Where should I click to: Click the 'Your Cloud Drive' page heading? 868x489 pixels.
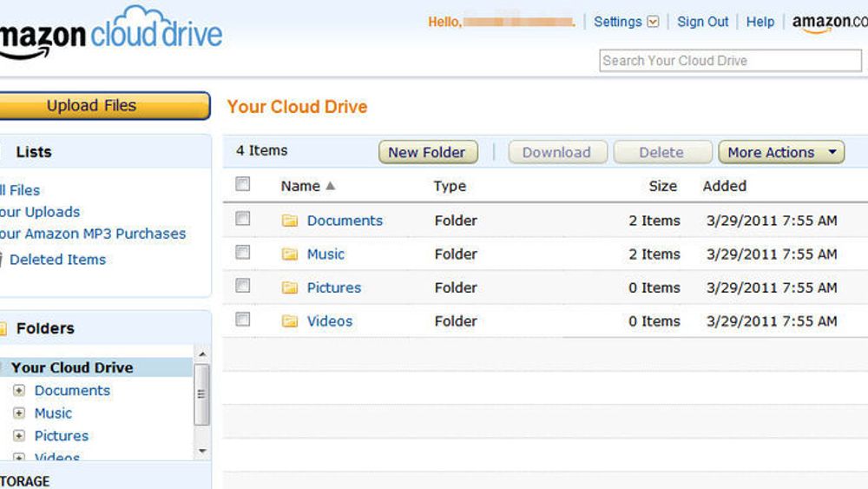(x=297, y=106)
